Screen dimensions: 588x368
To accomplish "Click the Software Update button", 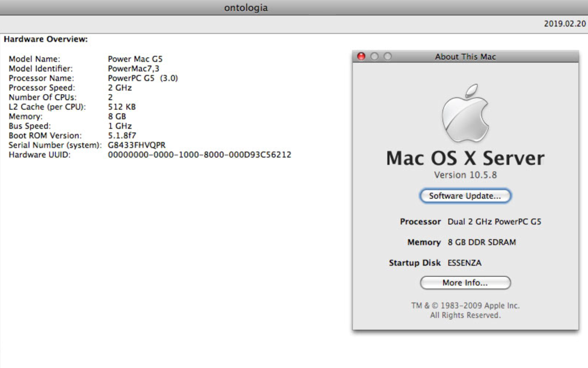I will [x=465, y=196].
